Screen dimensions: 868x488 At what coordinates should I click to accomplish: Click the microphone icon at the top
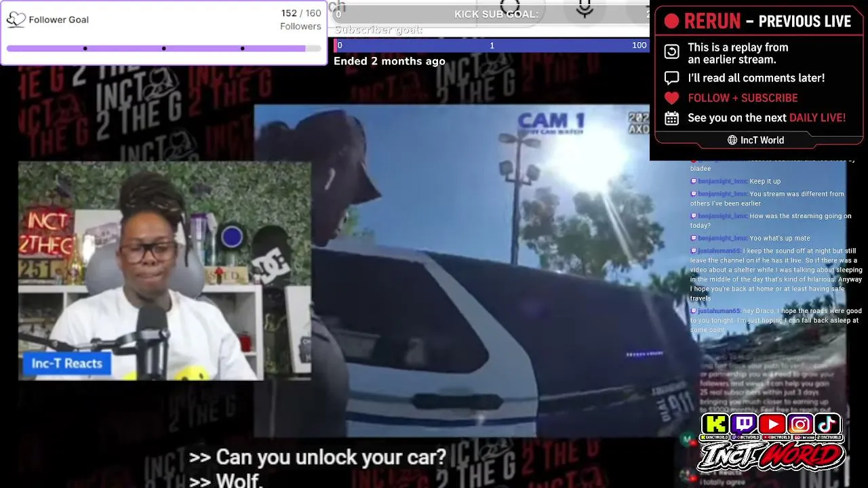(x=585, y=9)
